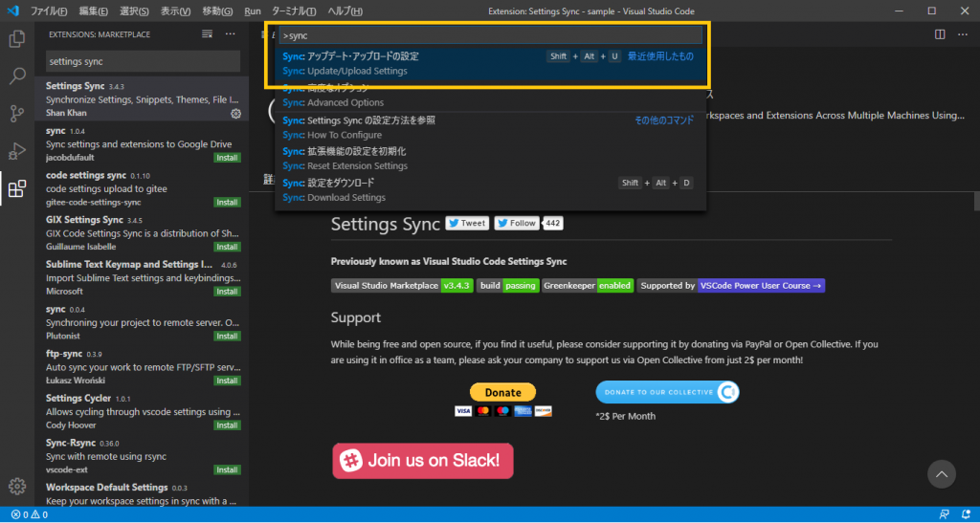Open the 編集(E) menu
Screen dimensions: 980x523
tap(93, 11)
